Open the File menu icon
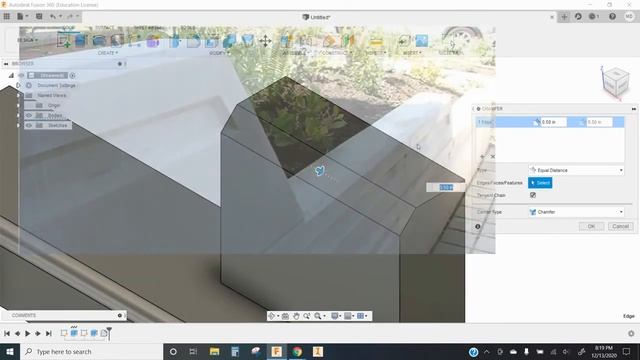This screenshot has height=360, width=640. point(21,16)
